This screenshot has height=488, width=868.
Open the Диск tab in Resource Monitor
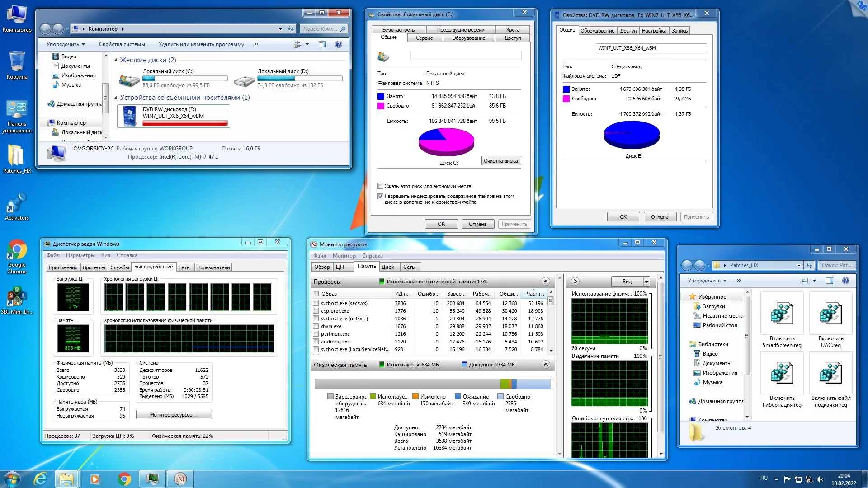387,267
